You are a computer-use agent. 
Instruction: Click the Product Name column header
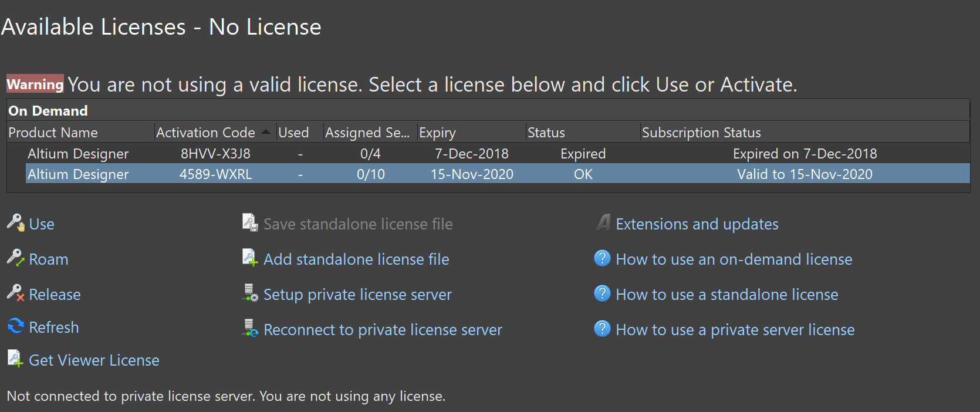(x=53, y=133)
